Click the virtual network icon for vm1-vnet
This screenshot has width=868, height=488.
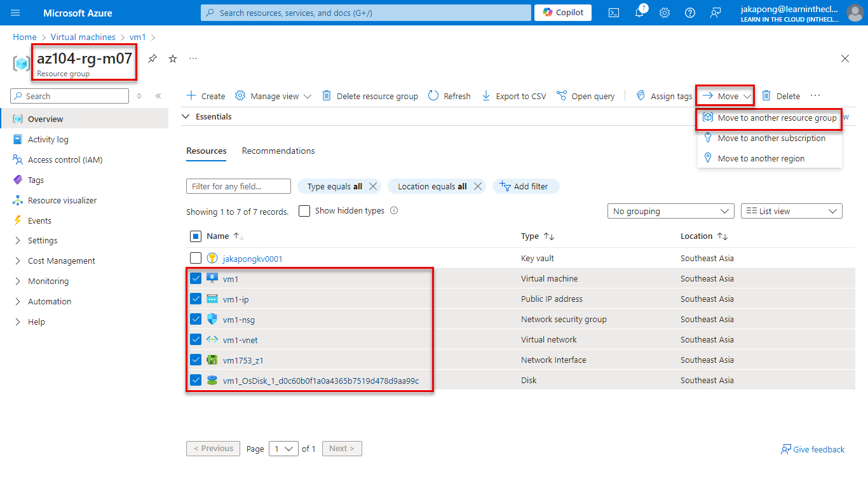[x=212, y=340]
